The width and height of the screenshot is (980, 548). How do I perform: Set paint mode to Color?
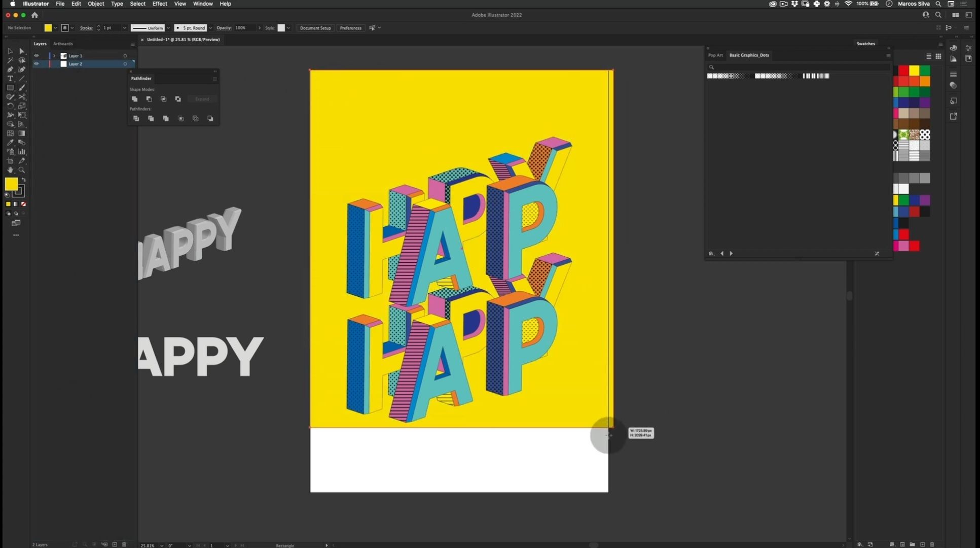pos(8,204)
